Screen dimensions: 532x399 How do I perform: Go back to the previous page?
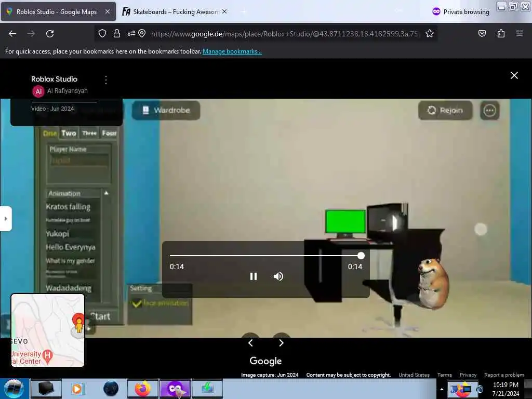(12, 34)
